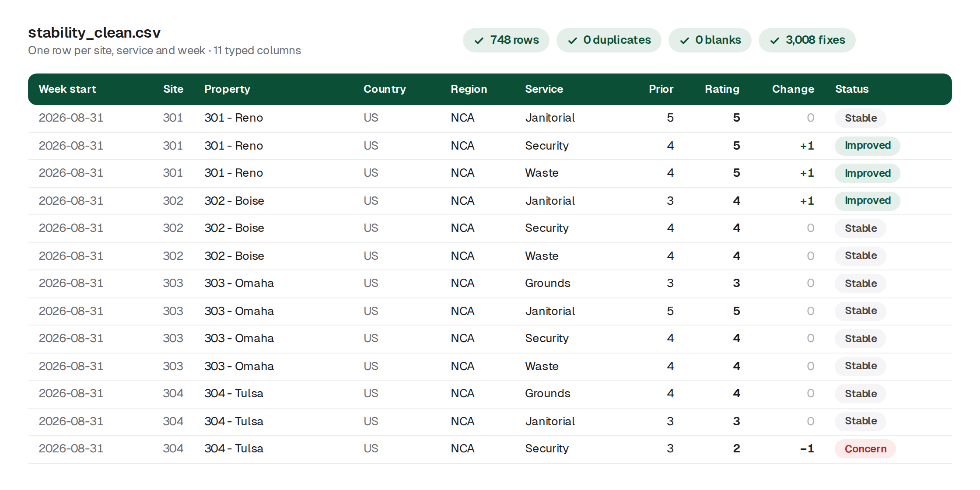The width and height of the screenshot is (980, 490).
Task: Click the Property column header
Action: [227, 89]
